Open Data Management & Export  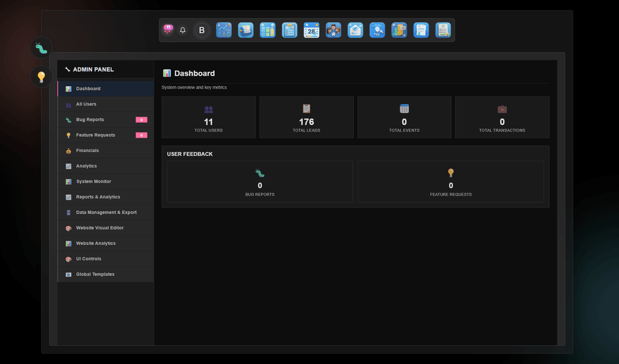tap(106, 212)
